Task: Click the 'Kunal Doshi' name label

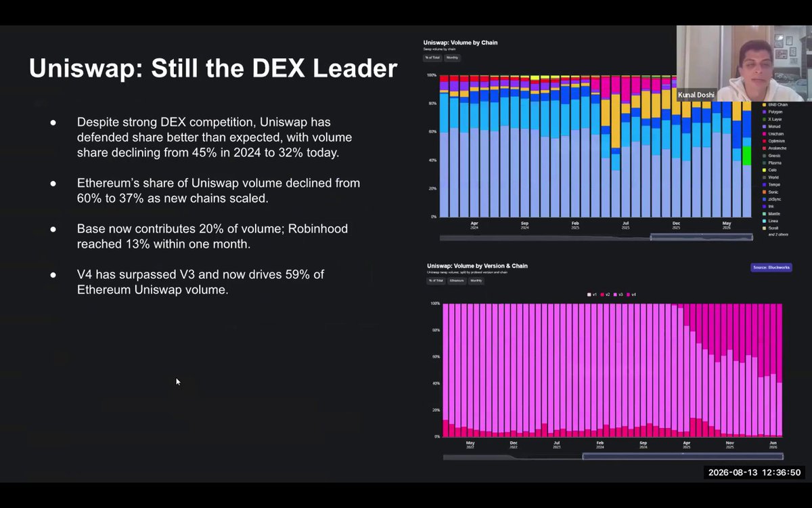Action: click(696, 95)
